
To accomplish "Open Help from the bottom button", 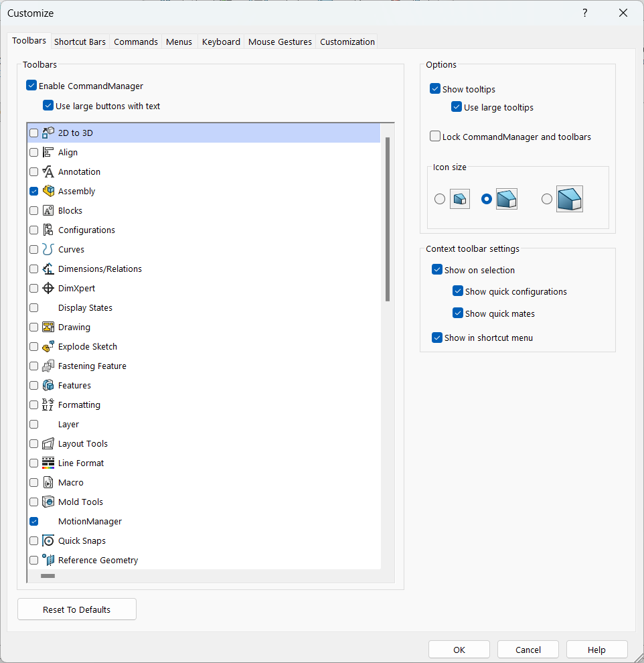I will tap(596, 650).
